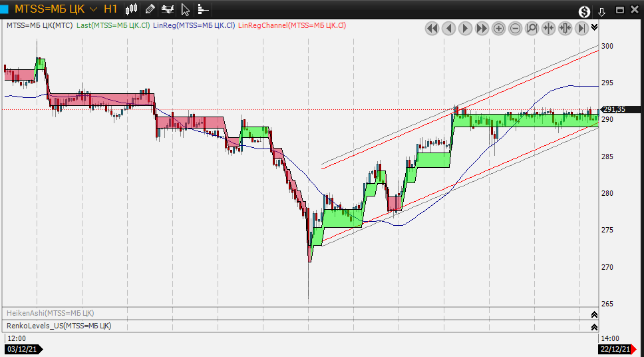Toggle the Last price series label
The height and width of the screenshot is (357, 644).
pyautogui.click(x=112, y=25)
